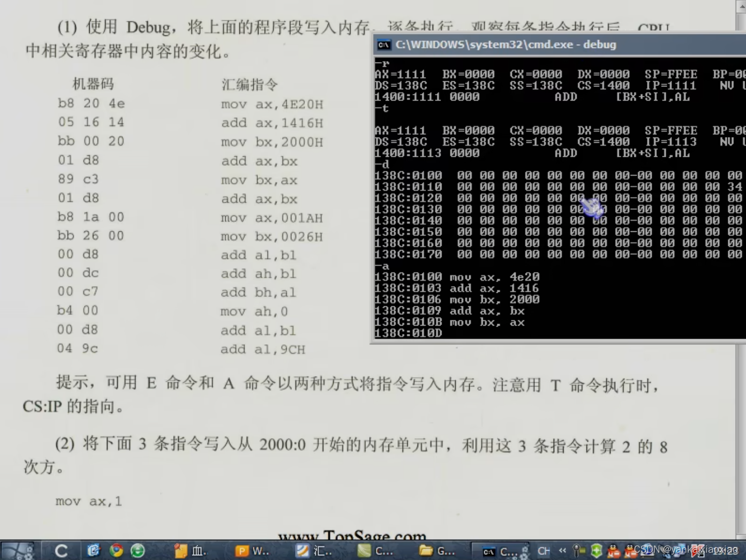Image resolution: width=746 pixels, height=560 pixels.
Task: Click machine code b8 20 4e
Action: point(91,103)
